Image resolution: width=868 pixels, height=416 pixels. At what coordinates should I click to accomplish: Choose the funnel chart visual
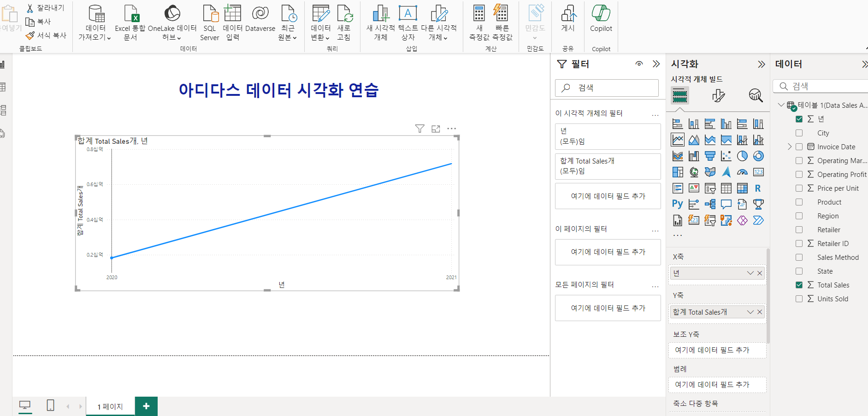(710, 156)
